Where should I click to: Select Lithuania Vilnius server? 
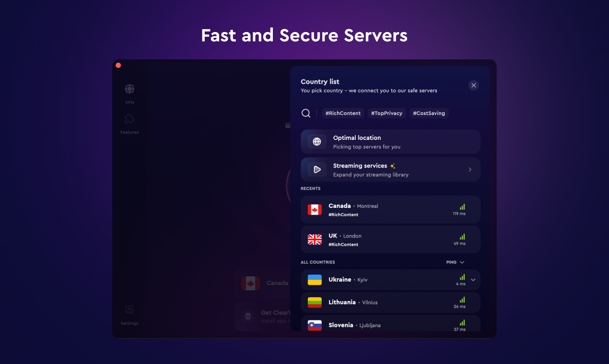tap(390, 302)
